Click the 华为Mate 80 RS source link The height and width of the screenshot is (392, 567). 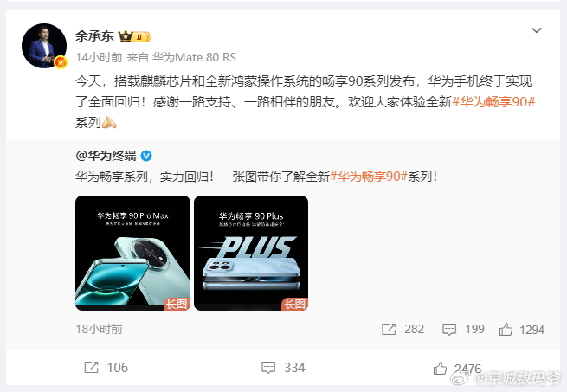pyautogui.click(x=194, y=57)
